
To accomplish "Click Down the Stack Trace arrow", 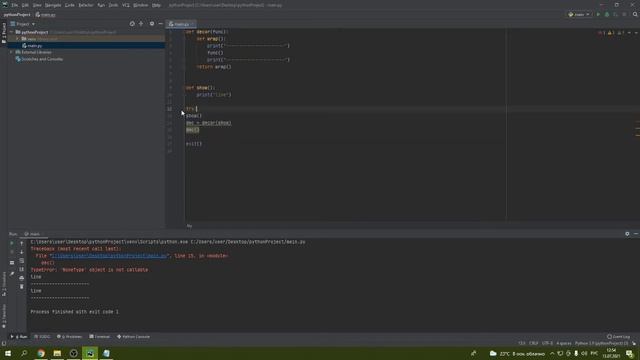I will pyautogui.click(x=22, y=252).
